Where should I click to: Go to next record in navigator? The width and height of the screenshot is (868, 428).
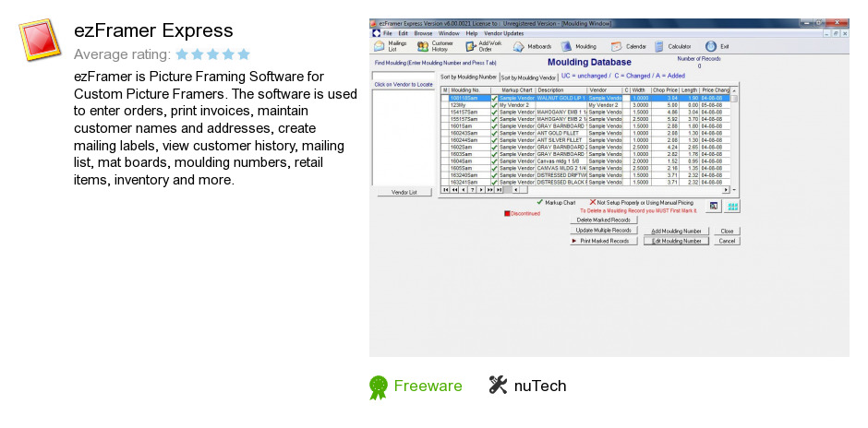(481, 190)
